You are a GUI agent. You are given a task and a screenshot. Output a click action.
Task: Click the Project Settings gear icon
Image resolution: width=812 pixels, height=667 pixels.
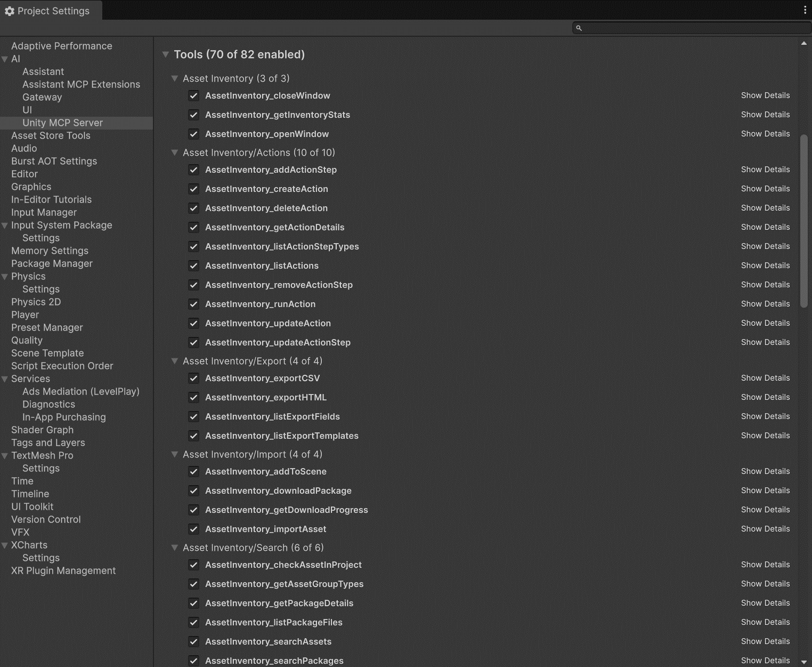(x=9, y=11)
